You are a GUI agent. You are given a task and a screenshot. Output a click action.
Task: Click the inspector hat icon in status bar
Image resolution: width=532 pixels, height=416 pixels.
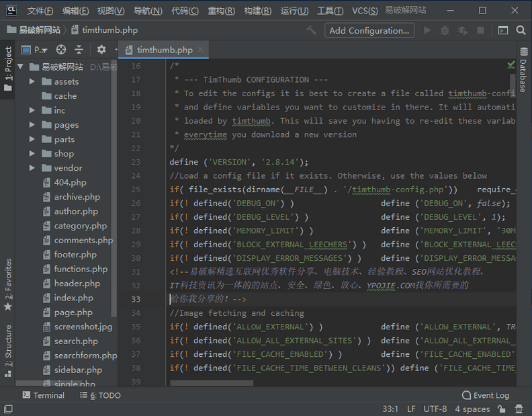519,409
